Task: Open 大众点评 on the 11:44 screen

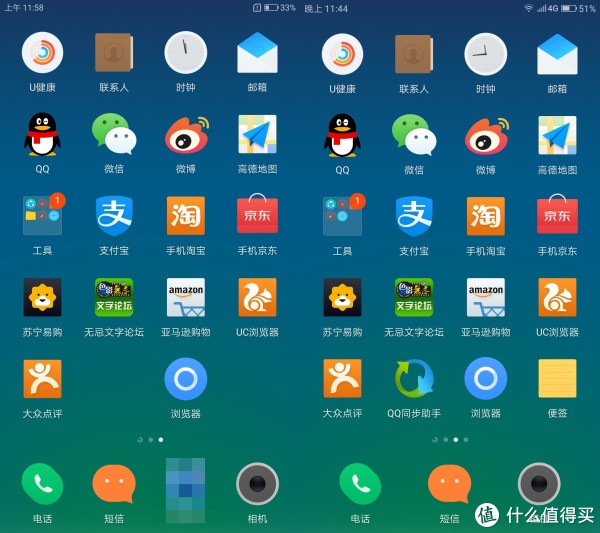Action: pyautogui.click(x=342, y=378)
